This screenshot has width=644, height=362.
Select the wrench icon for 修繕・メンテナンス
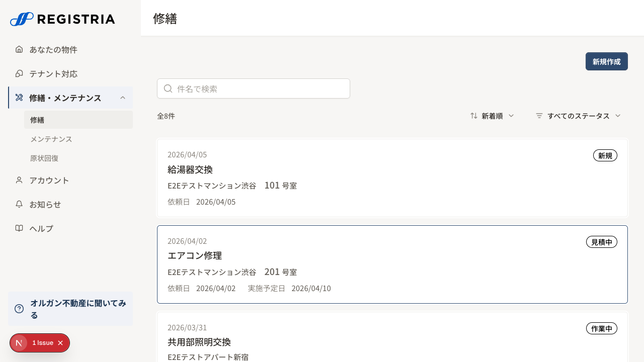pyautogui.click(x=19, y=98)
